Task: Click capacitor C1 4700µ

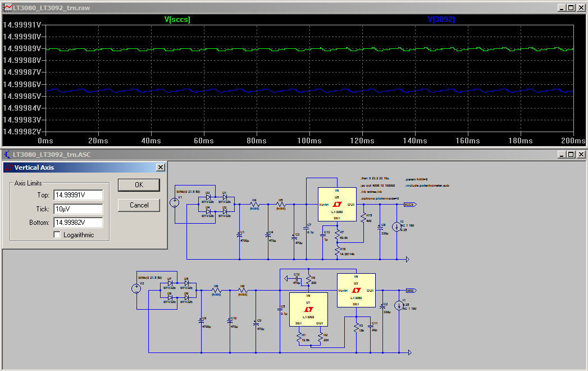Action: click(240, 235)
